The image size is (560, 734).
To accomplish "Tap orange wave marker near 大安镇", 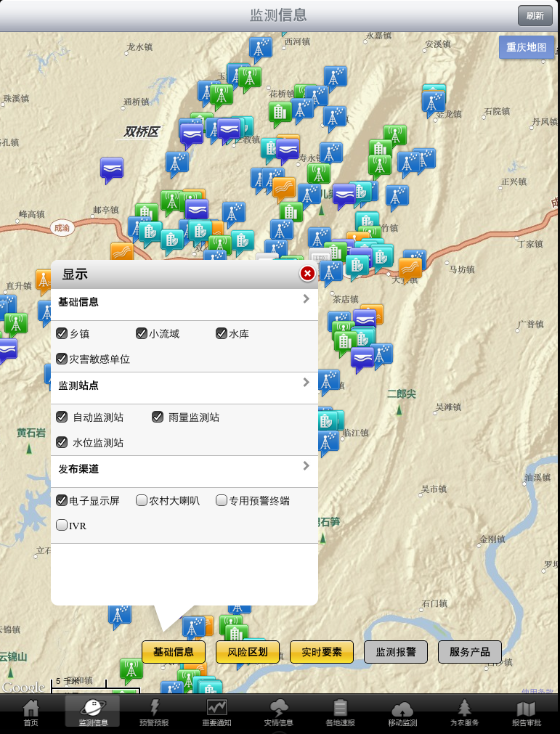I will point(410,269).
